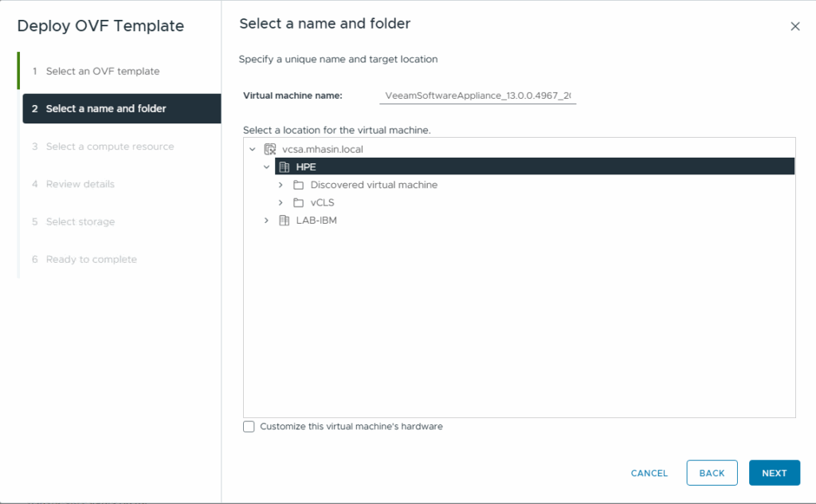Click the HPE datacenter icon

click(x=284, y=166)
